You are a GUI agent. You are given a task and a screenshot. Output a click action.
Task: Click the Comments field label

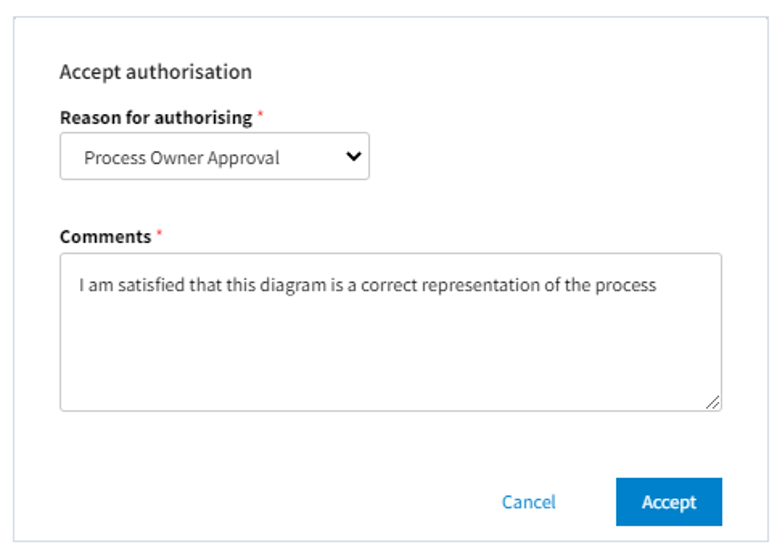click(x=105, y=237)
